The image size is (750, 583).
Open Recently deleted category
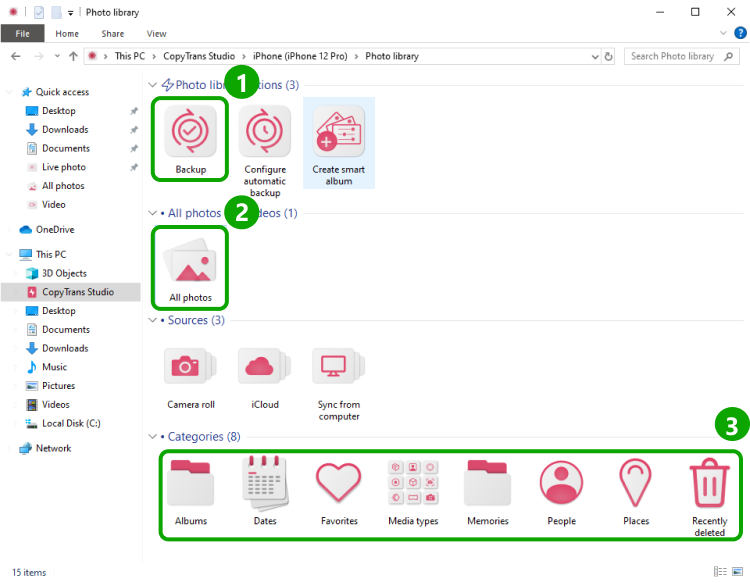709,483
